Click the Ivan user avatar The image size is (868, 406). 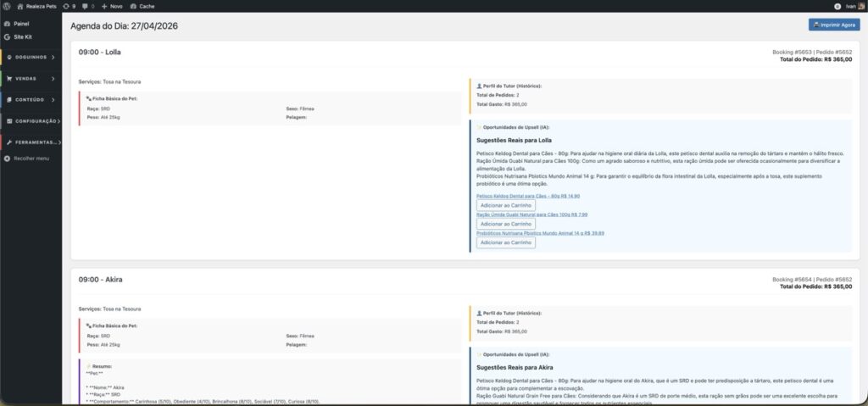pyautogui.click(x=837, y=6)
